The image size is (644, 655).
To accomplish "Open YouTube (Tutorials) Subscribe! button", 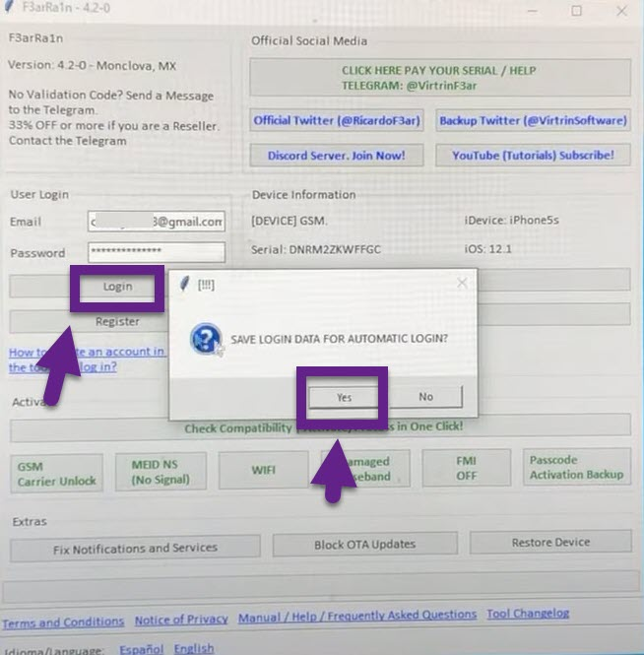I will (x=533, y=156).
